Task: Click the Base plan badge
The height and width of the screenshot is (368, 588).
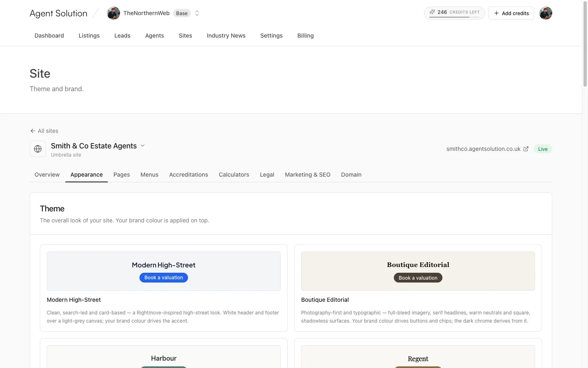Action: pos(182,13)
